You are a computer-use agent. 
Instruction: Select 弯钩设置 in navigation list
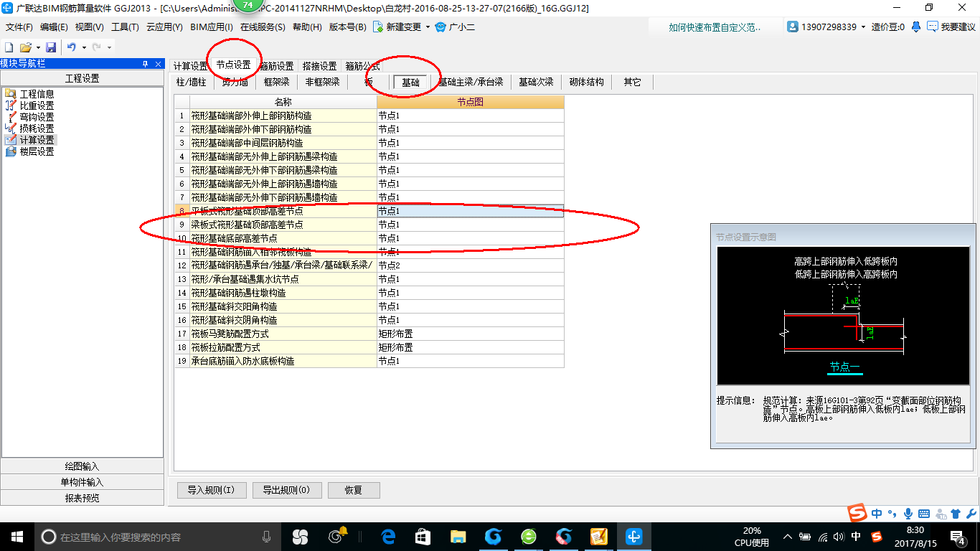(x=29, y=117)
